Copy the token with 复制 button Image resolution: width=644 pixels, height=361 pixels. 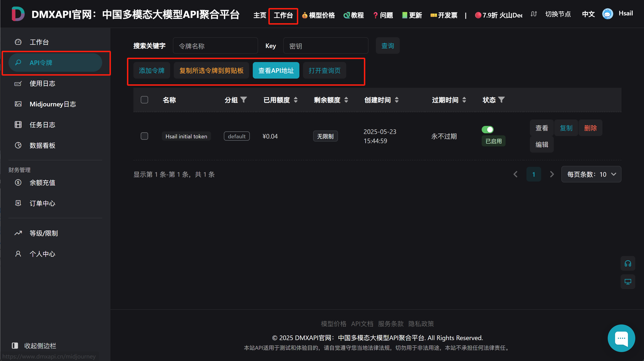pyautogui.click(x=566, y=128)
